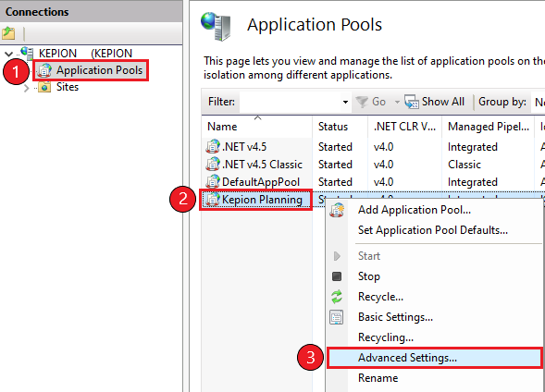Open the dropdown arrow beside Go
The height and width of the screenshot is (392, 545).
tap(397, 102)
